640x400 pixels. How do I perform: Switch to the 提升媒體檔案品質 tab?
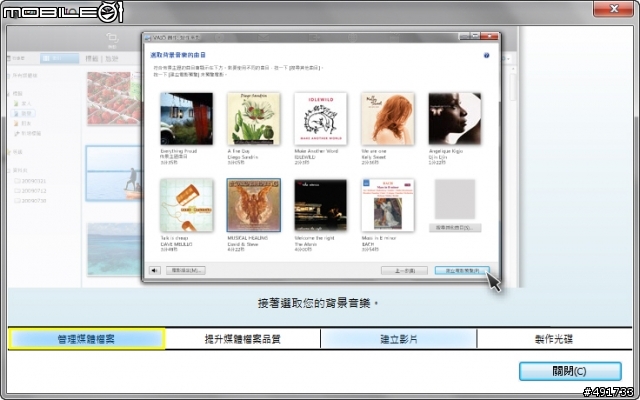point(243,339)
